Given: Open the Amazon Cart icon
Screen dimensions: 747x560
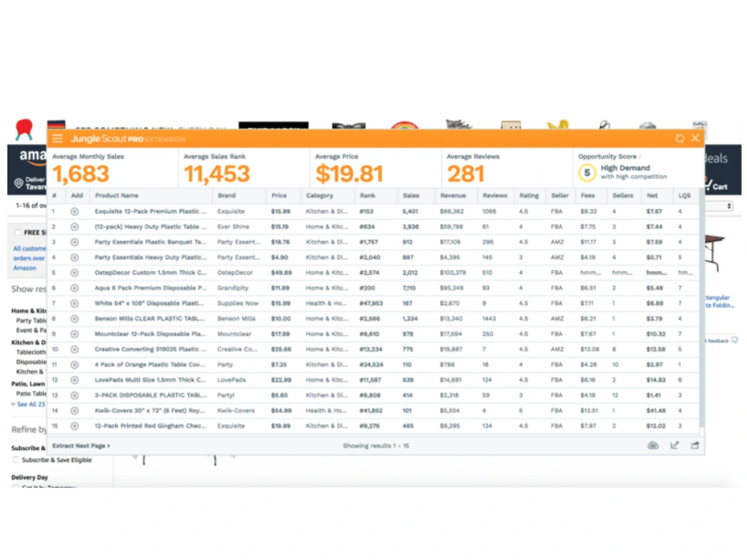Looking at the screenshot, I should tap(716, 184).
